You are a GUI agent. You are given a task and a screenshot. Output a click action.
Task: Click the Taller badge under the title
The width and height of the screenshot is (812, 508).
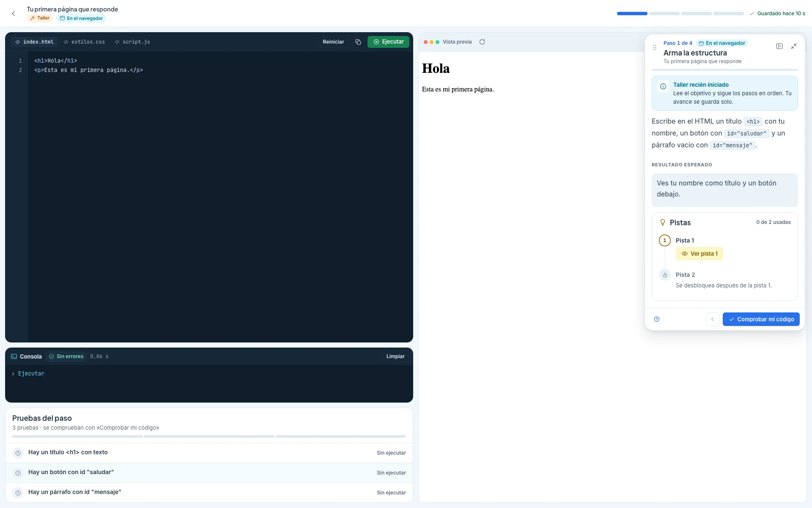[40, 18]
